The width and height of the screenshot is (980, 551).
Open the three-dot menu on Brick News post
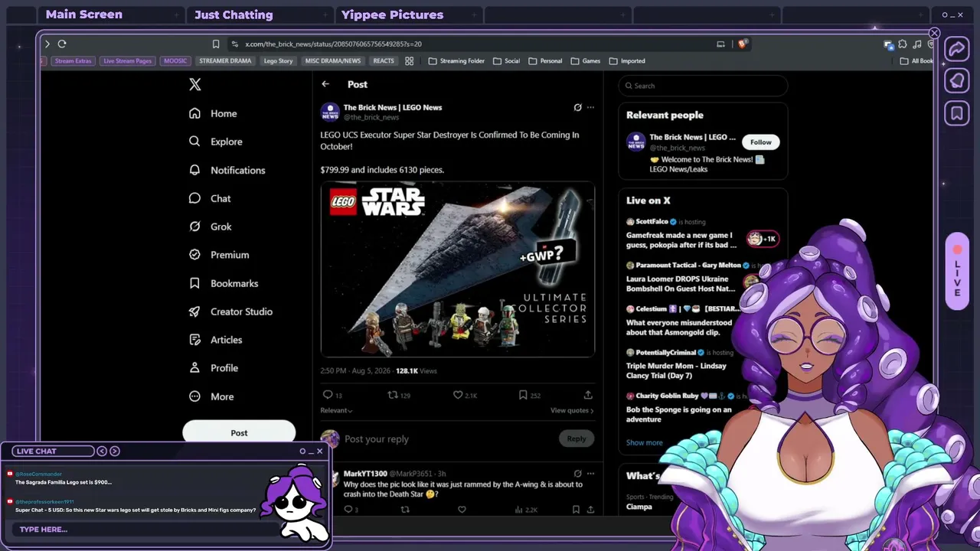pos(590,107)
